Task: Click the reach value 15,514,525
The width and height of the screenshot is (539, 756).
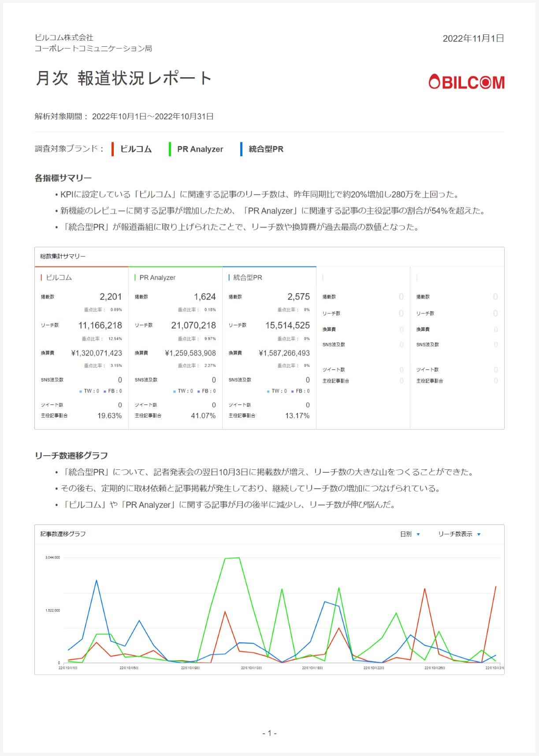Action: (287, 326)
